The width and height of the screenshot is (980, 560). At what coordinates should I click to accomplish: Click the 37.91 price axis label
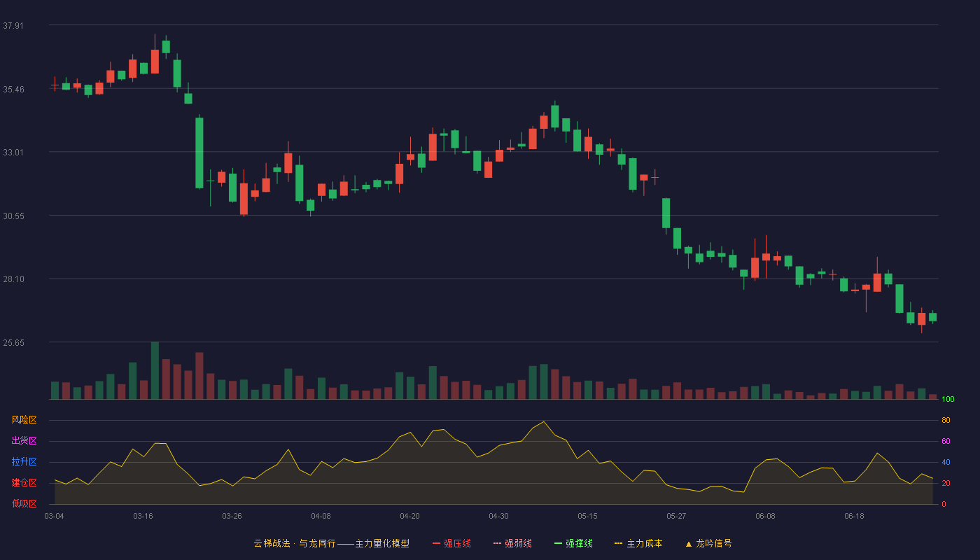[13, 25]
